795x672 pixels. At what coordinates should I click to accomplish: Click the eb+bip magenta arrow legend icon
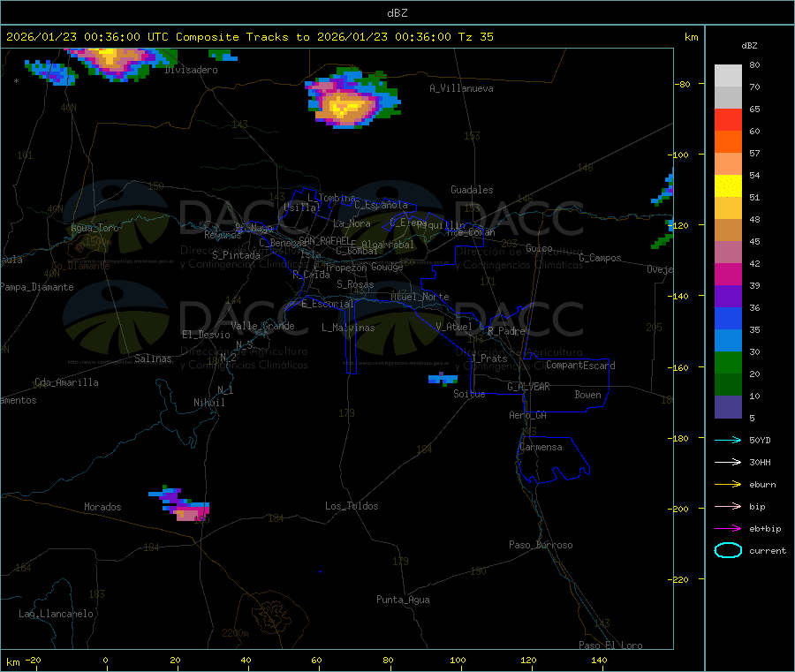[x=728, y=528]
